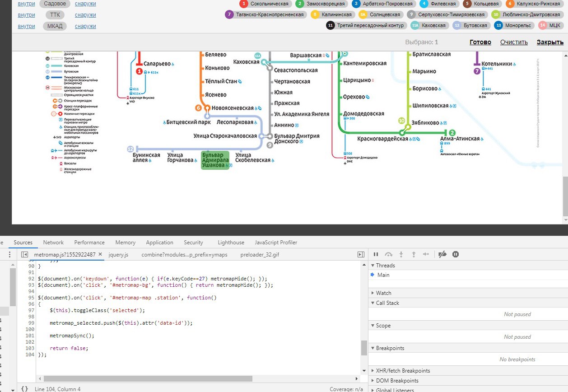This screenshot has height=392, width=568.
Task: Click the Step debugger arrow icon
Action: 426,255
